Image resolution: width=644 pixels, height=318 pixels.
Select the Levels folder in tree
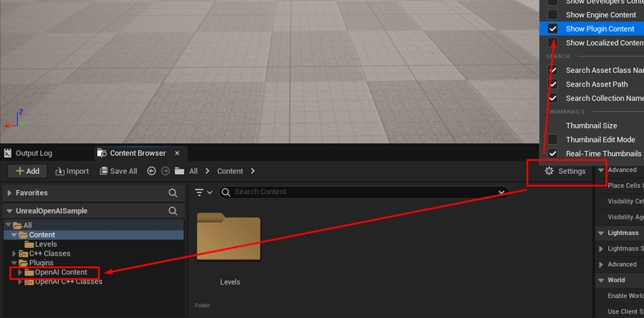pyautogui.click(x=41, y=244)
